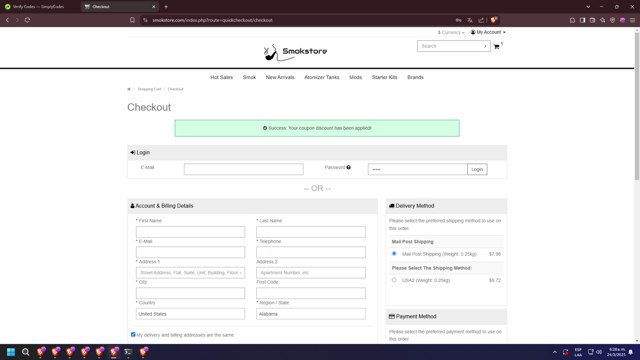The width and height of the screenshot is (640, 360).
Task: Open the terminal app in taskbar
Action: (x=128, y=352)
